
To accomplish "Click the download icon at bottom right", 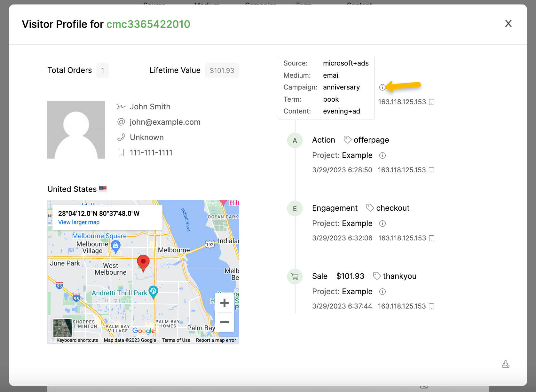I will click(506, 364).
